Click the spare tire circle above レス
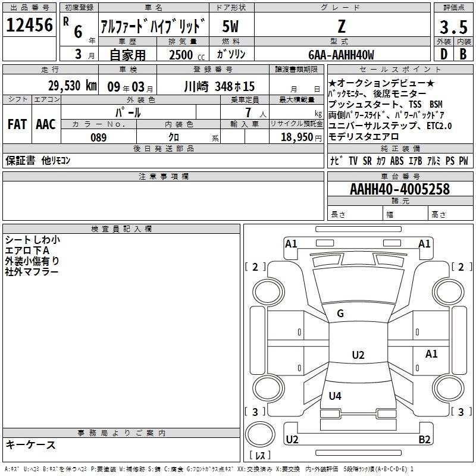The width and height of the screenshot is (476, 476). pyautogui.click(x=259, y=435)
